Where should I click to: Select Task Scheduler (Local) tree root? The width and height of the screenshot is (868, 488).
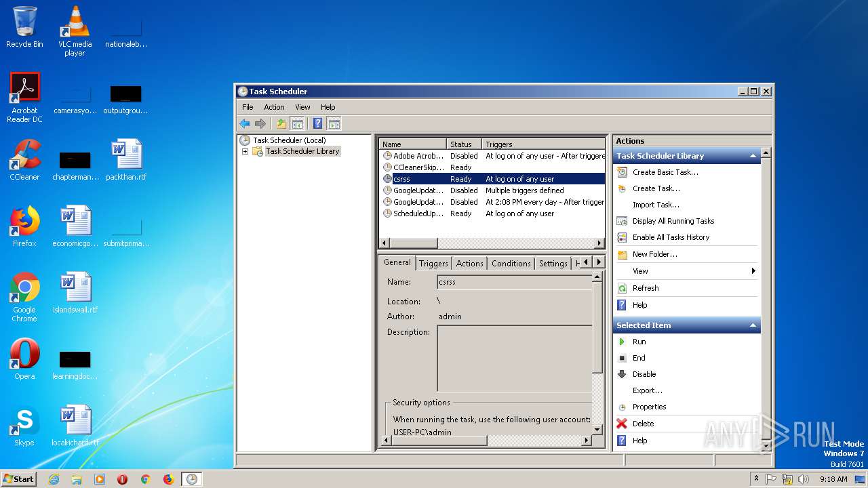pos(289,140)
